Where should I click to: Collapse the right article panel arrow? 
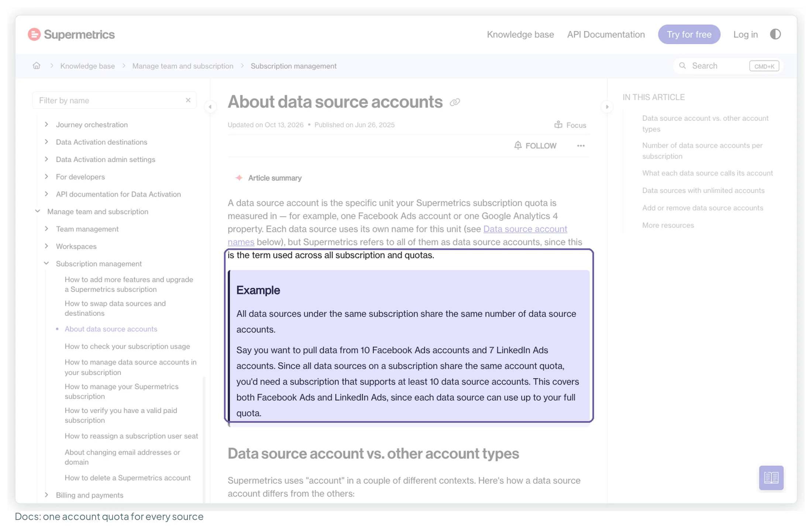pos(607,107)
